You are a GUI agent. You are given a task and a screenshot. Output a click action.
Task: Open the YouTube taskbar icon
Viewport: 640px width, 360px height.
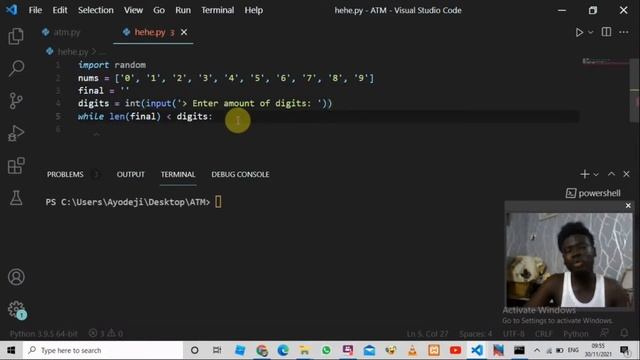455,350
